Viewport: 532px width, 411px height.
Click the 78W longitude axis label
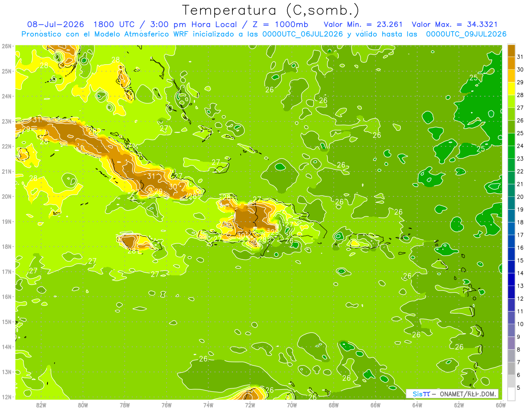(125, 405)
